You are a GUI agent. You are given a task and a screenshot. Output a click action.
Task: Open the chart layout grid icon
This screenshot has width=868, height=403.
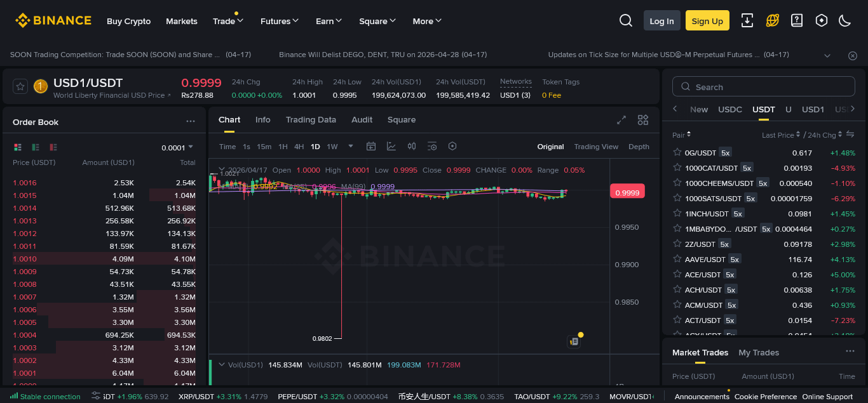point(643,120)
